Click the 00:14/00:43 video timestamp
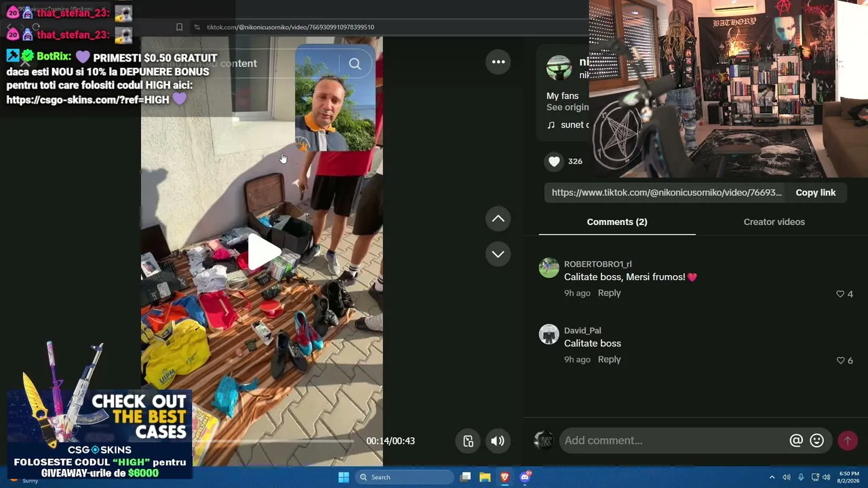This screenshot has width=868, height=488. click(x=391, y=441)
